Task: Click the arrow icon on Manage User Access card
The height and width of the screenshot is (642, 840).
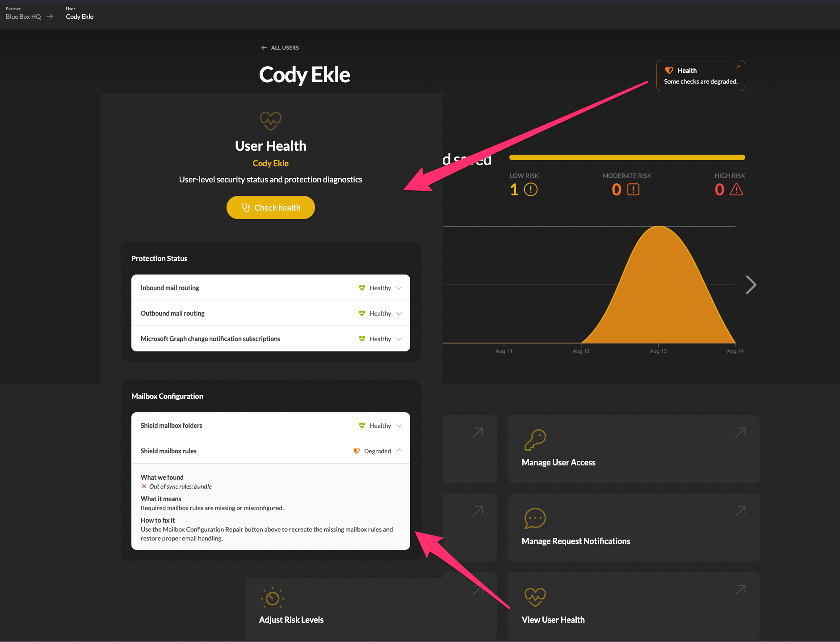Action: tap(740, 432)
